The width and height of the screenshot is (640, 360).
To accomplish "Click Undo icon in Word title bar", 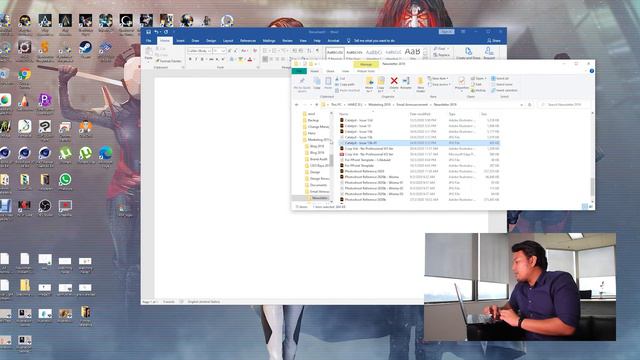I will 156,31.
